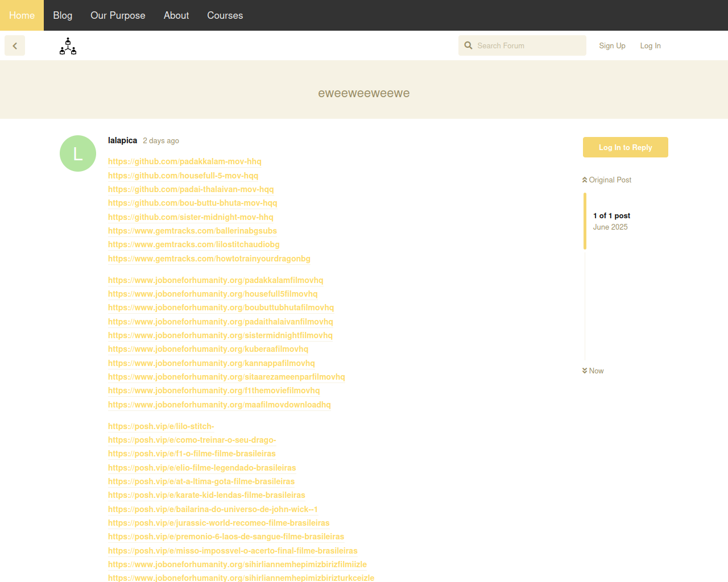Open gemtracks lilostitchaudiobg link
The height and width of the screenshot is (582, 728).
(x=194, y=244)
